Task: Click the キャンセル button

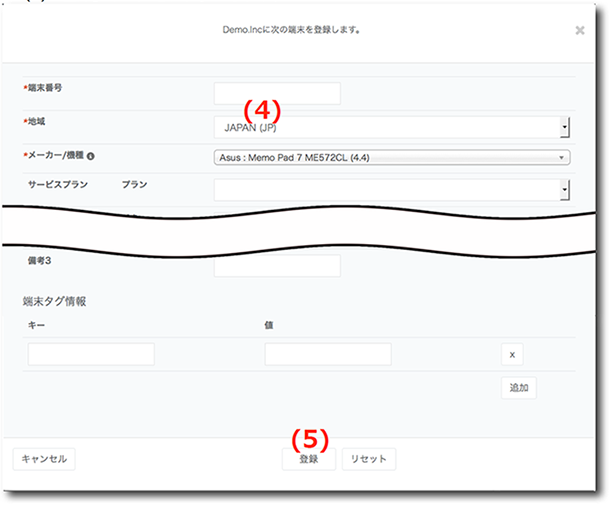Action: pyautogui.click(x=44, y=459)
